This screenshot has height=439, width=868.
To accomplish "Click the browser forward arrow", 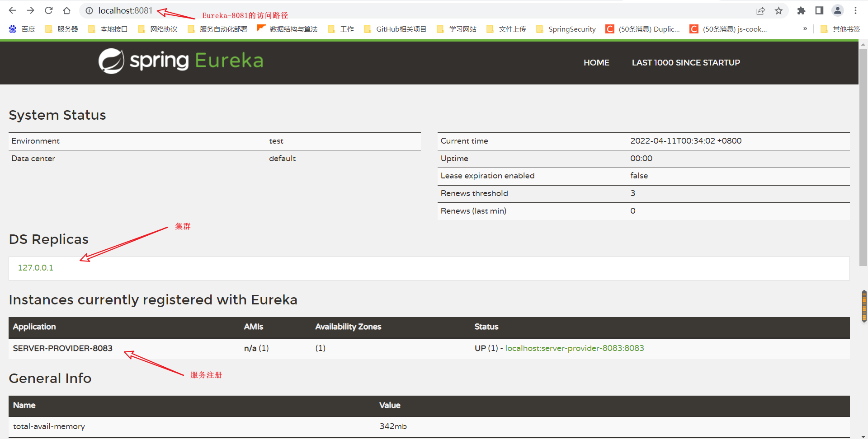I will pyautogui.click(x=30, y=10).
